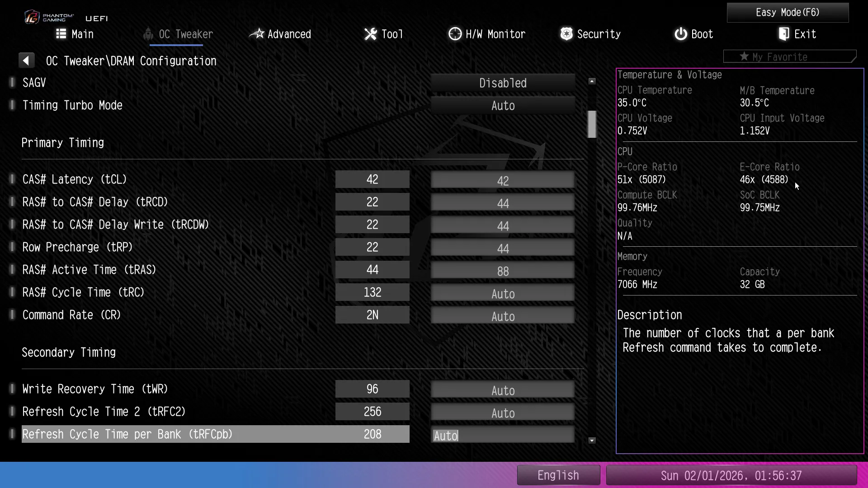Screen dimensions: 868x488
Task: Click the back arrow beside DRAM Configuration
Action: pos(26,61)
